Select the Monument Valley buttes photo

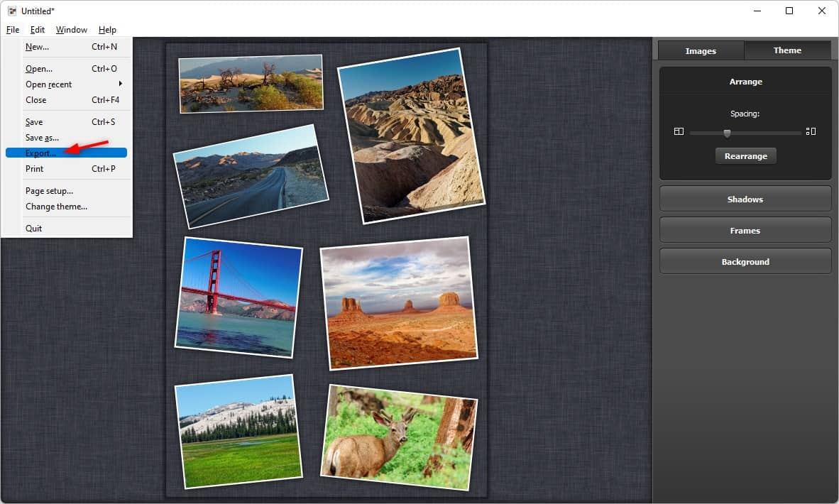tap(399, 303)
